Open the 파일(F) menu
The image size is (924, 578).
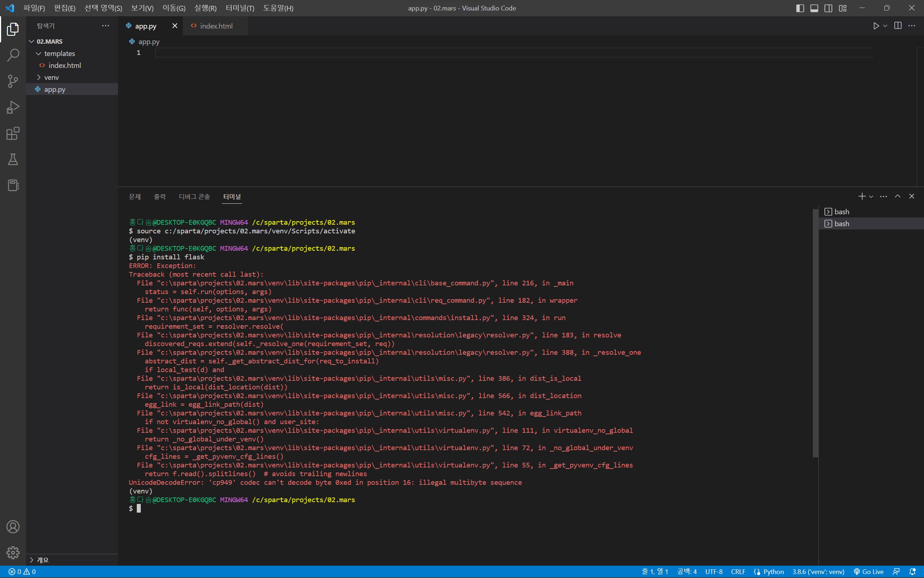[34, 8]
